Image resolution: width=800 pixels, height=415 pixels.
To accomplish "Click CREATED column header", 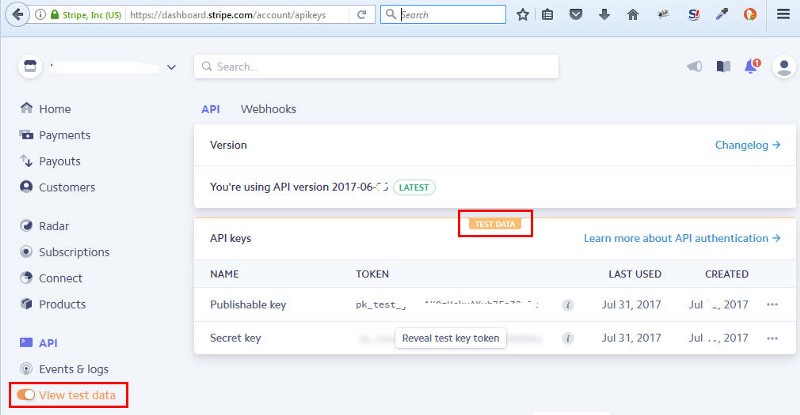I will [727, 274].
